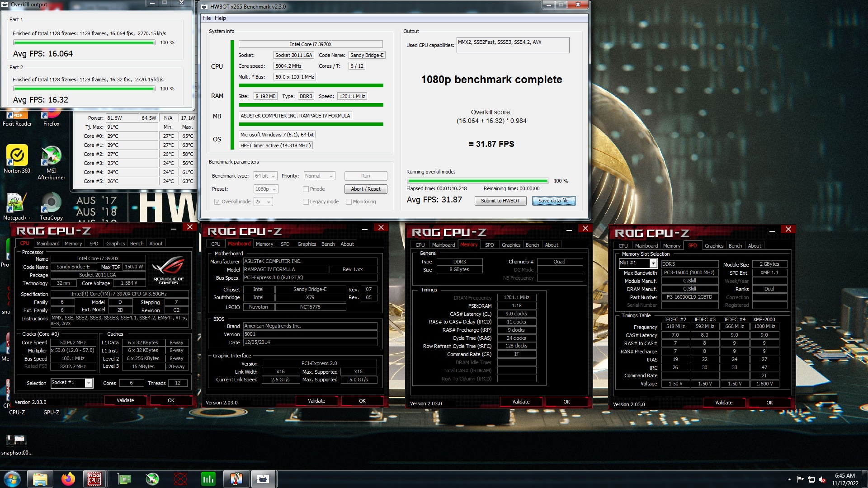Open the Preset 1080p dropdown
Screen dimensions: 868x488
pos(266,189)
